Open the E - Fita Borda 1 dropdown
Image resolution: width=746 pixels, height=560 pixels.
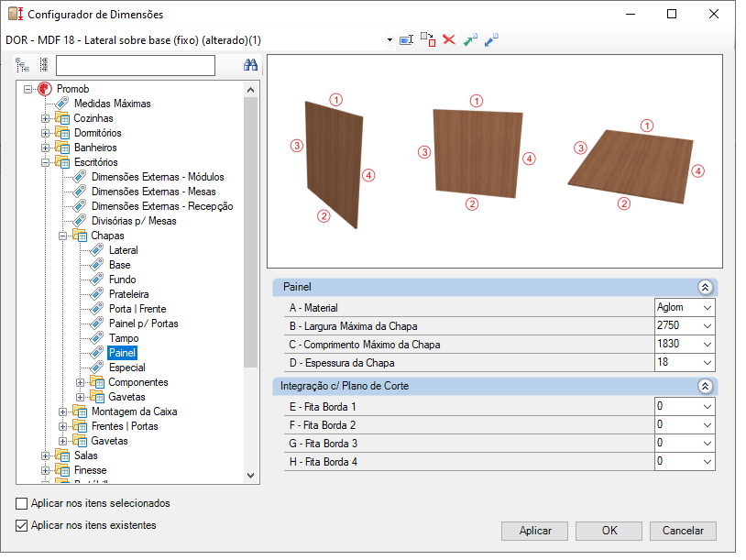[x=708, y=407]
